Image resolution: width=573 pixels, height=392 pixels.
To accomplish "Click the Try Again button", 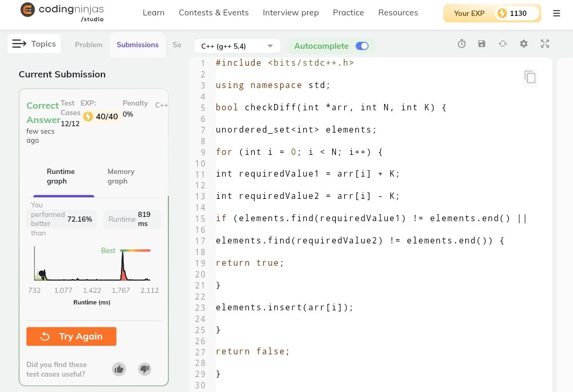I will [x=71, y=336].
